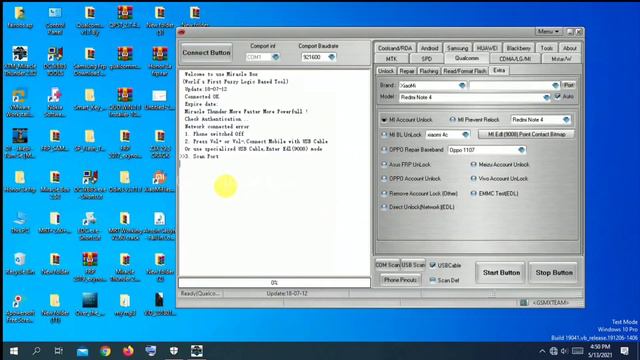640x360 pixels.
Task: Click the network globe tray icon
Action: [553, 351]
